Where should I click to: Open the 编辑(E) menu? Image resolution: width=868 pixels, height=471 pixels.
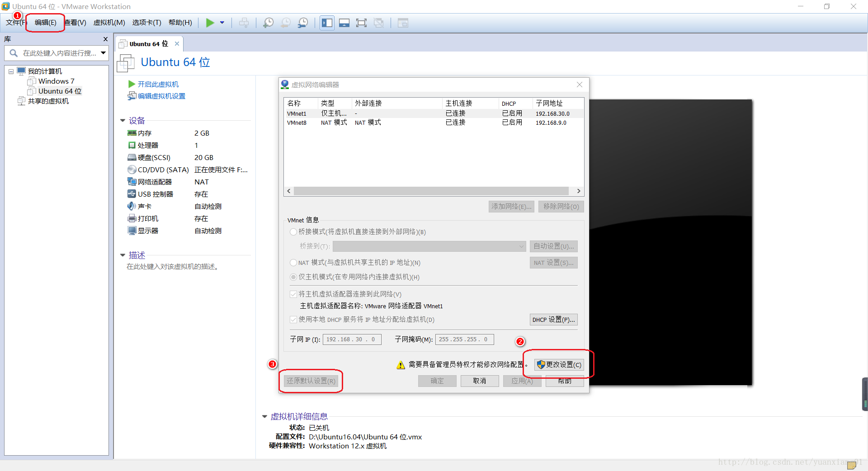pos(46,23)
